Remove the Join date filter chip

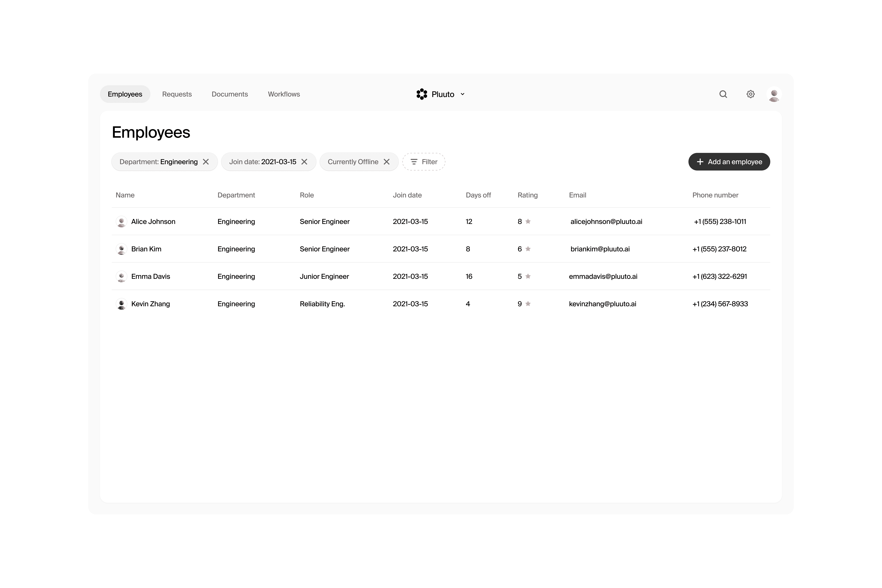[x=304, y=162]
